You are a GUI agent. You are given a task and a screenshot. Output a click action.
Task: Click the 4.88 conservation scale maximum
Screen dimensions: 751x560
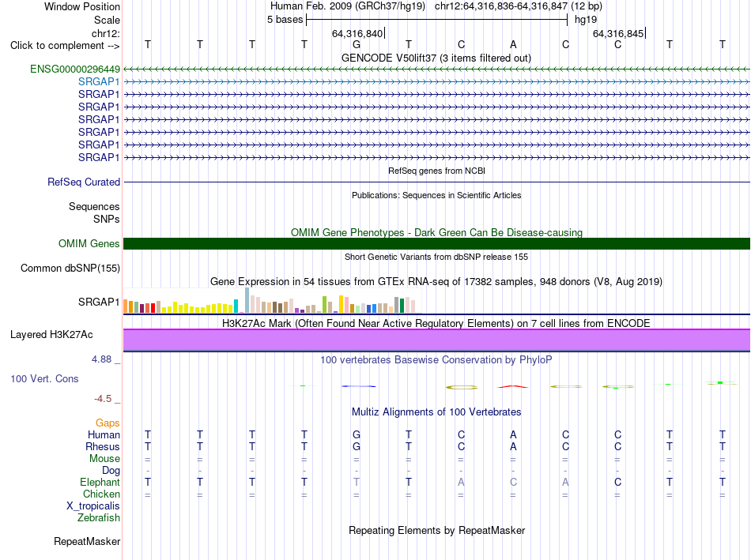(101, 359)
